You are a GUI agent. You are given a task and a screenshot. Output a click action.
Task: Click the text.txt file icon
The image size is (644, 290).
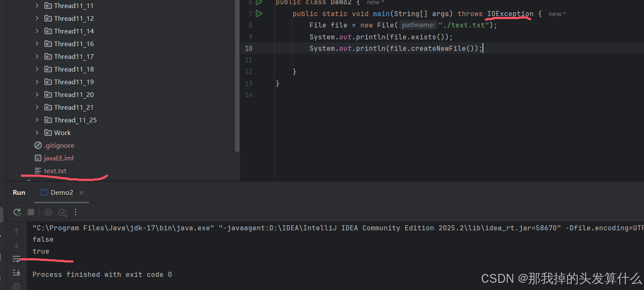[38, 171]
